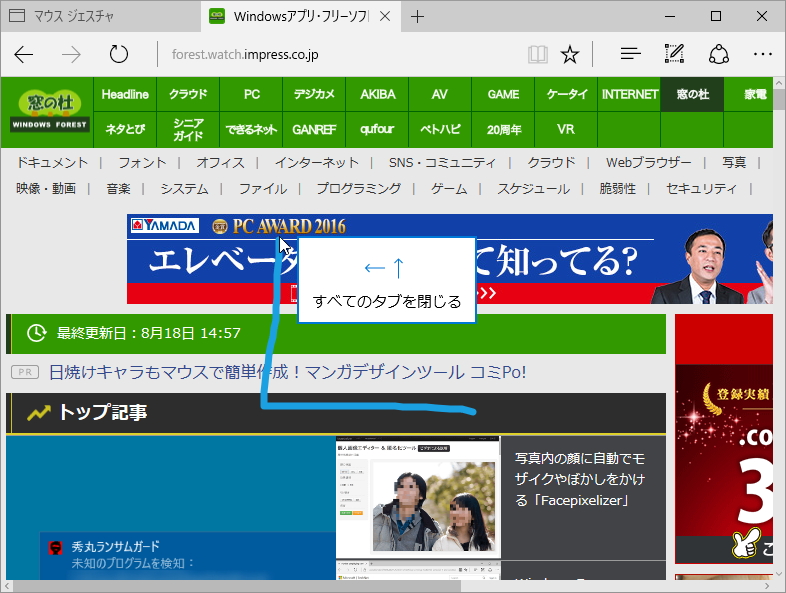786x593 pixels.
Task: Click the vertical scrollbar down arrow
Action: (x=779, y=574)
